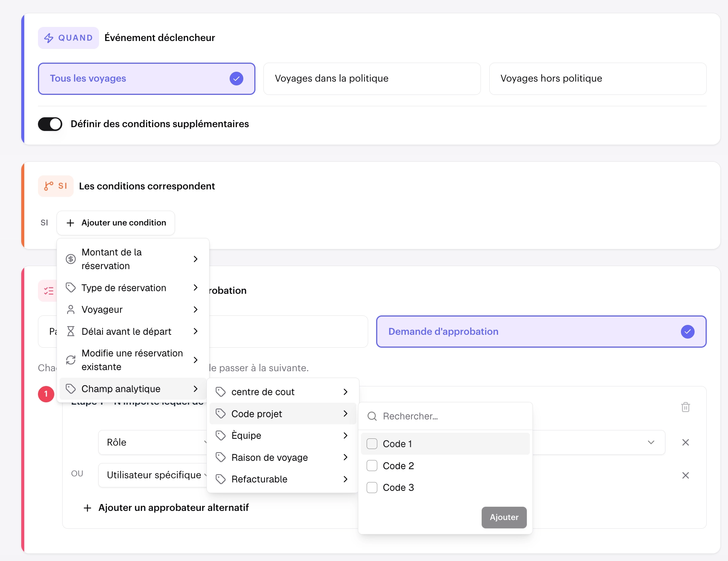This screenshot has width=728, height=561.
Task: Remove the Rôle approver row
Action: [685, 443]
